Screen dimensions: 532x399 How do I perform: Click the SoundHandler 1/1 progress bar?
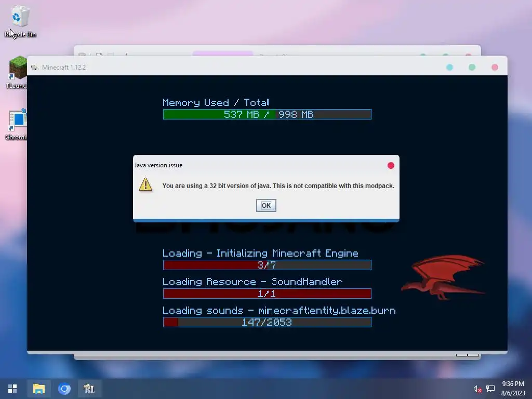(x=267, y=294)
